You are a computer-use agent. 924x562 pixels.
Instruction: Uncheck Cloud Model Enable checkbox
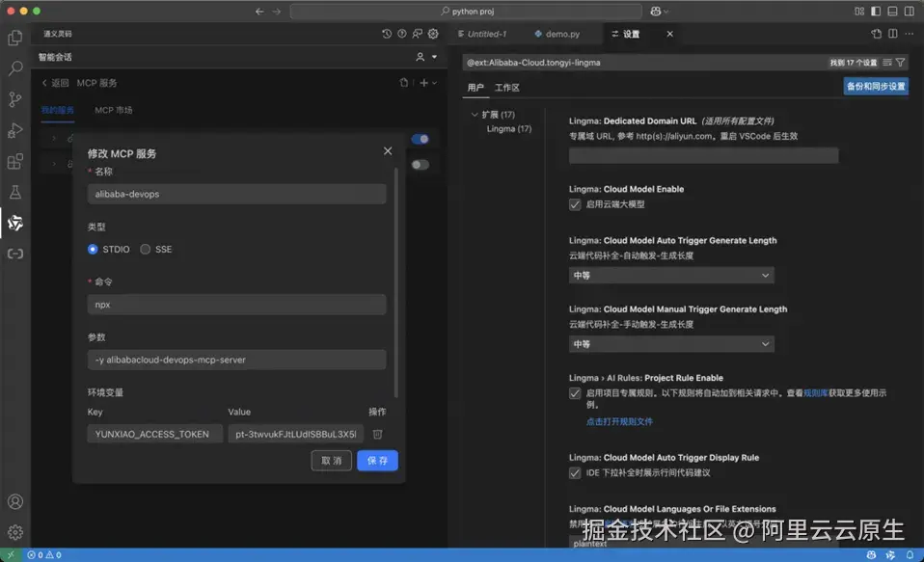pos(575,204)
